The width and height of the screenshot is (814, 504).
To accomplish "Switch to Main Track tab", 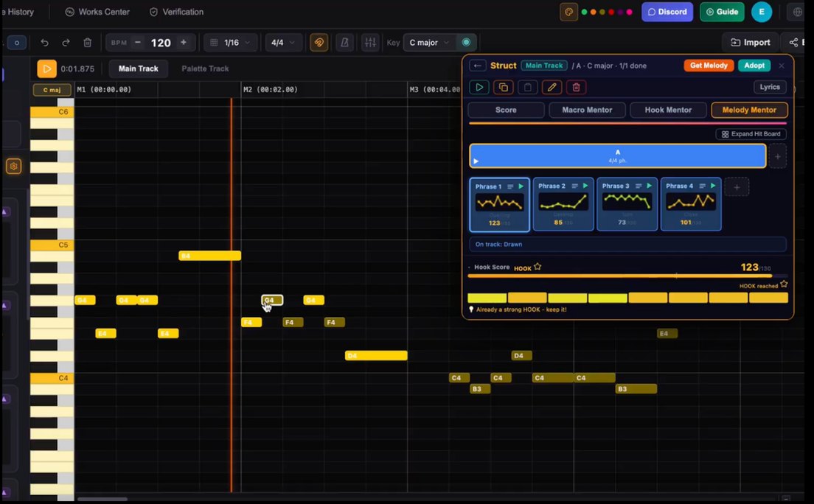I will click(138, 69).
